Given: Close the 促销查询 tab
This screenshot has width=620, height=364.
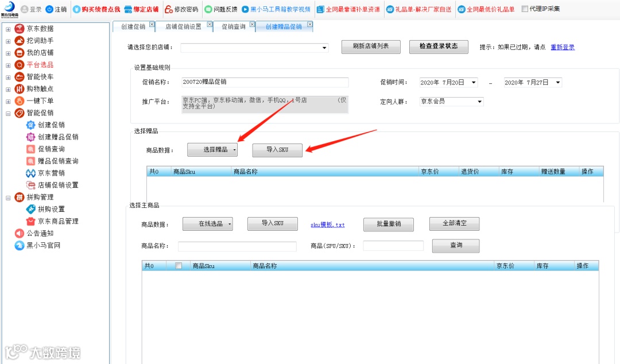Looking at the screenshot, I should coord(252,25).
